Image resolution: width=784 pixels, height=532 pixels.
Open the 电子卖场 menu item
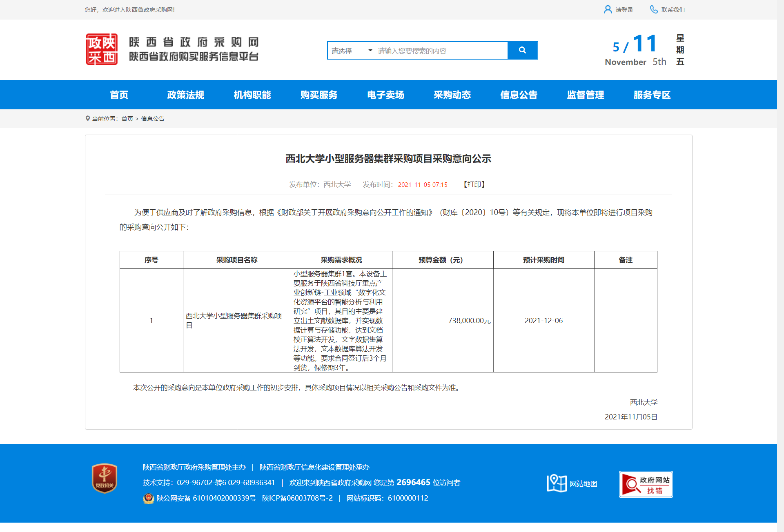[385, 95]
